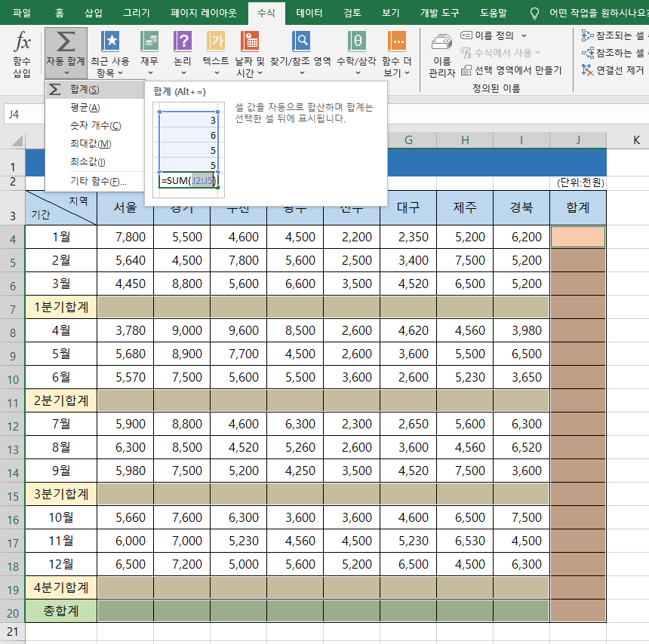
Task: Open the 데이터 ribbon tab
Action: [309, 13]
